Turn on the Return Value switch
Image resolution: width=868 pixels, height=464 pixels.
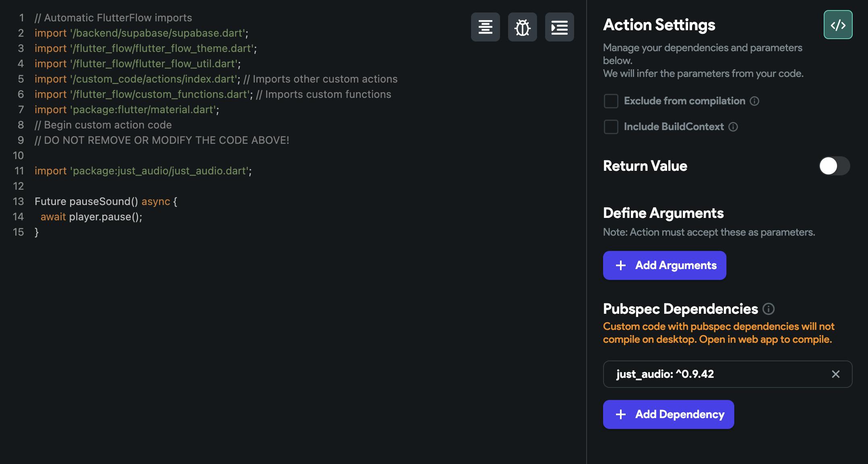click(x=834, y=166)
